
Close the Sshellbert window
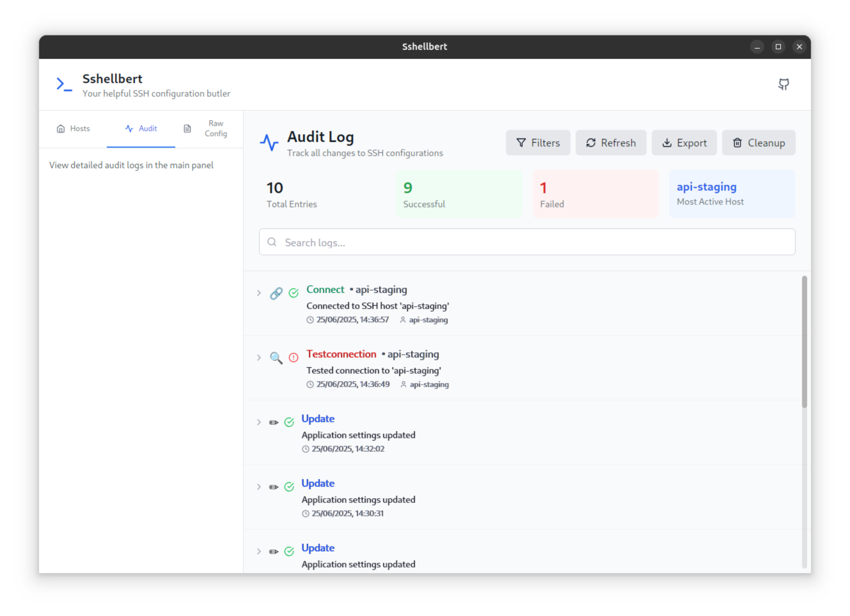(x=799, y=47)
